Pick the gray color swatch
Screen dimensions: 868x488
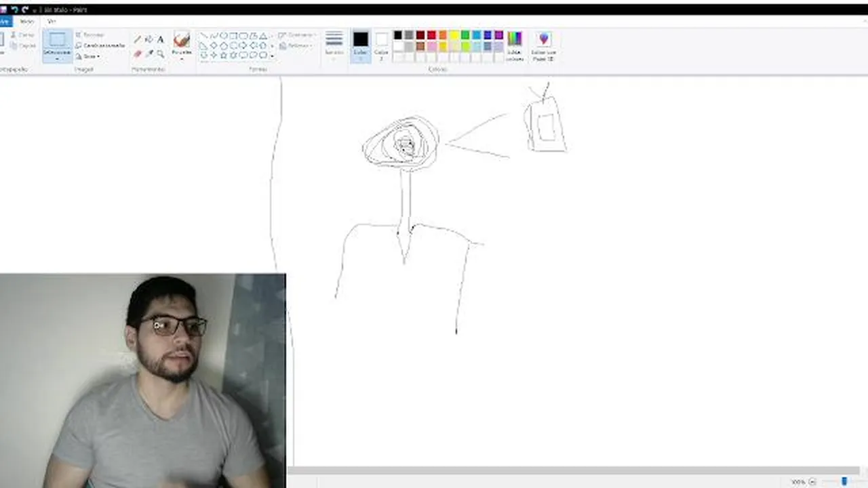coord(409,35)
